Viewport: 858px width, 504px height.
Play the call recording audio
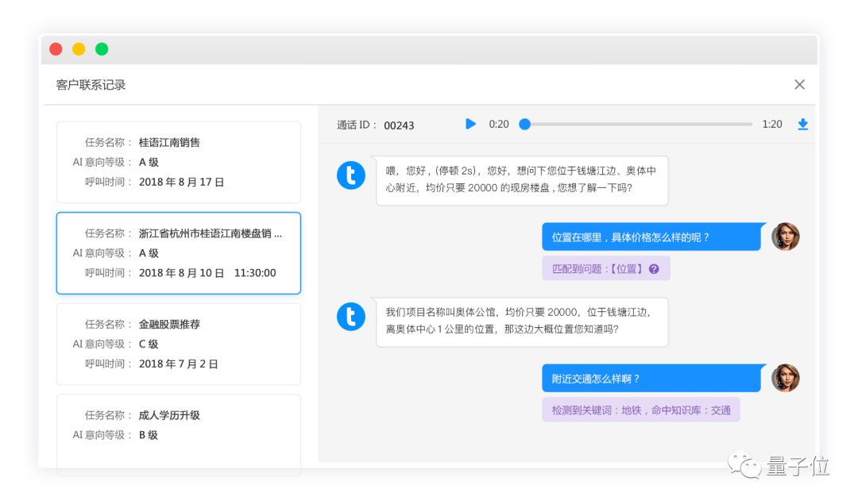[x=470, y=124]
